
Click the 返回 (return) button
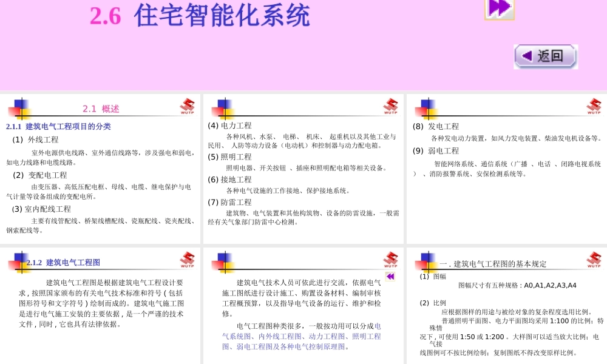pos(544,55)
